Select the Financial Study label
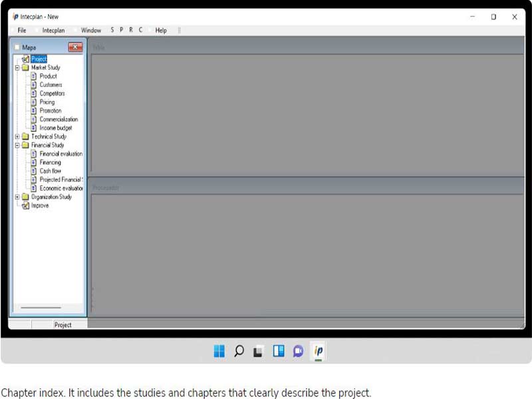The image size is (532, 399). pyautogui.click(x=48, y=145)
